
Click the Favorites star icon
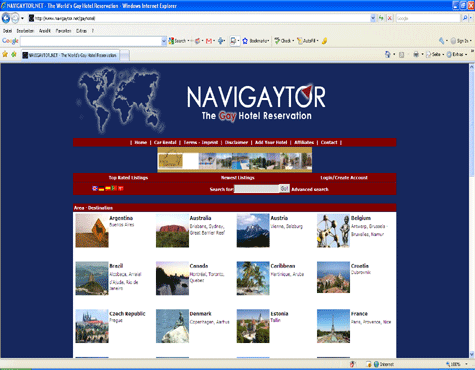click(5, 54)
